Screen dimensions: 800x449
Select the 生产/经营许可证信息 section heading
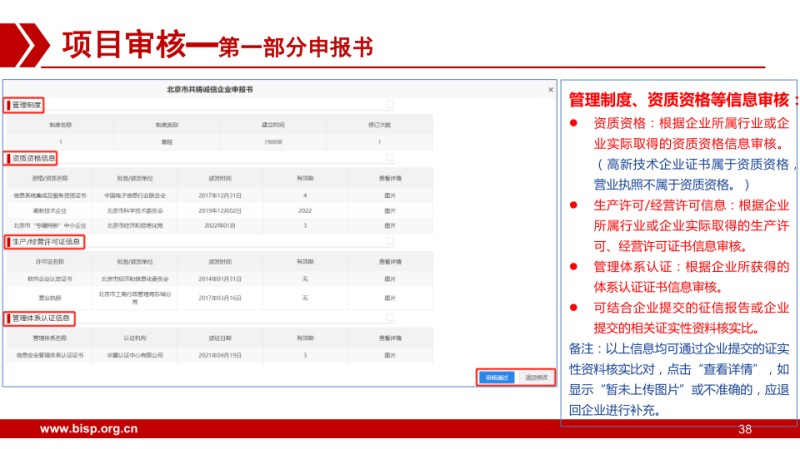point(44,242)
